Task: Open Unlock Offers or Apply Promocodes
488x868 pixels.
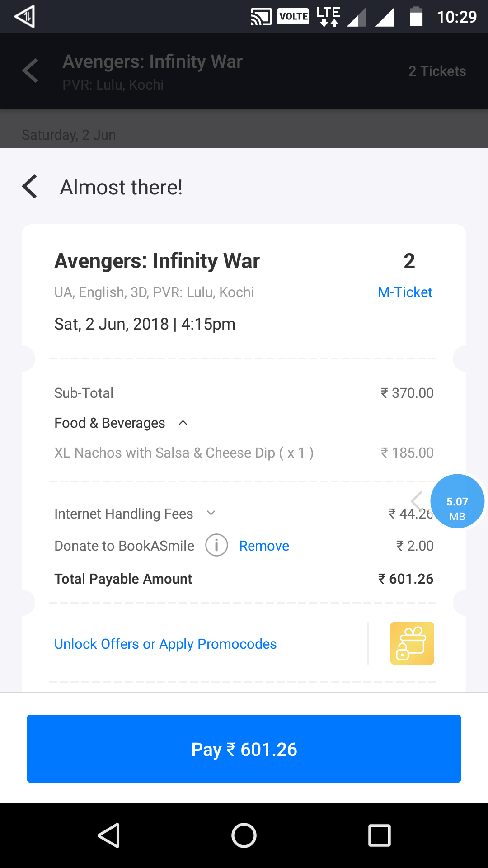Action: (165, 644)
